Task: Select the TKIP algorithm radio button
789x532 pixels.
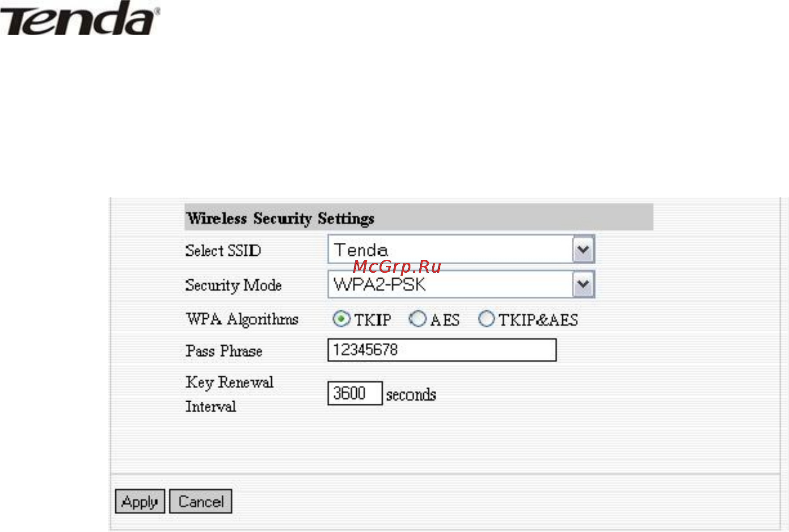Action: tap(341, 319)
